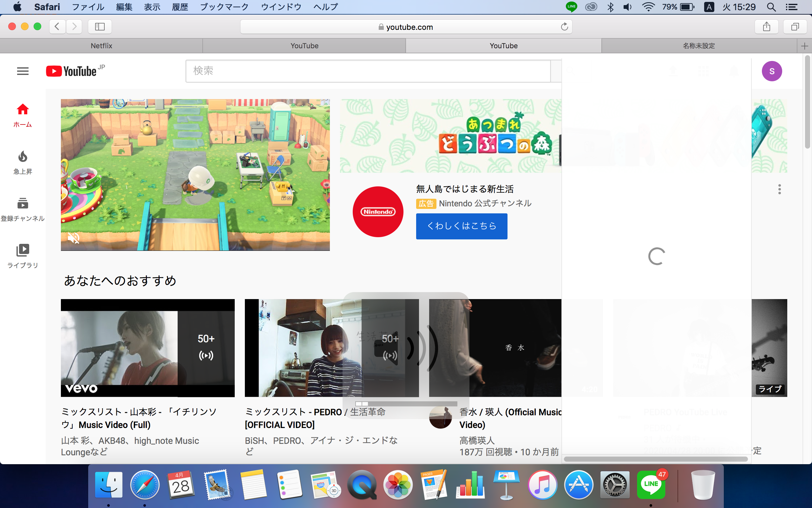
Task: Open App Store from the Dock
Action: point(579,485)
